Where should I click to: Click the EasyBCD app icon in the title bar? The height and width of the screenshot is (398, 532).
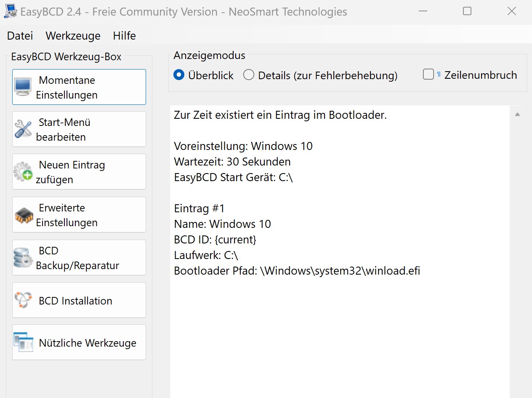[10, 11]
